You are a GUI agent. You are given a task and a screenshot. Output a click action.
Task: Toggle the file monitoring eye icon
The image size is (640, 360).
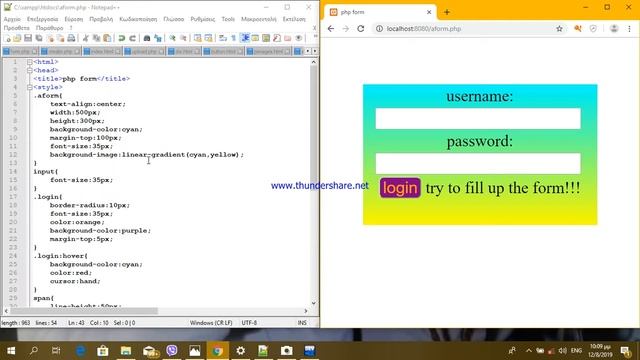tap(299, 38)
